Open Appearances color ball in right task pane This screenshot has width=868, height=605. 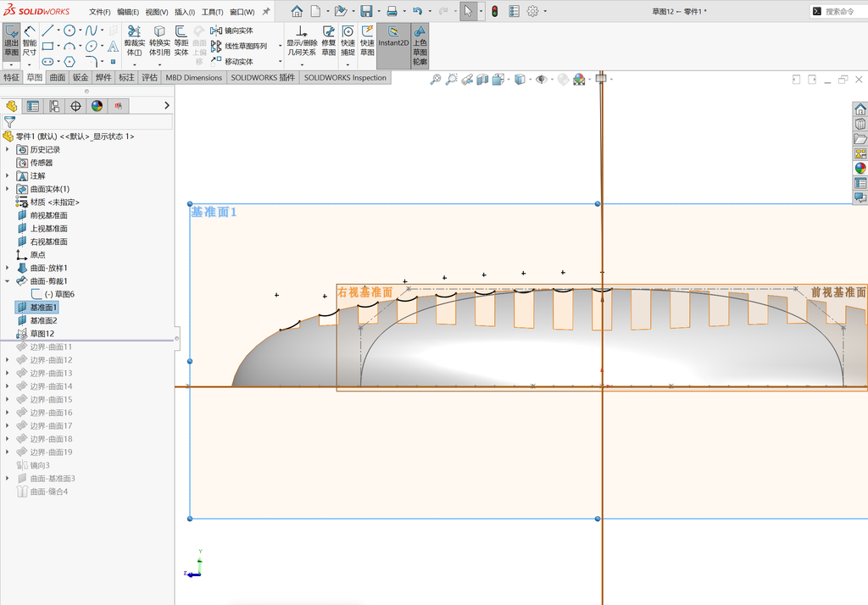point(860,169)
